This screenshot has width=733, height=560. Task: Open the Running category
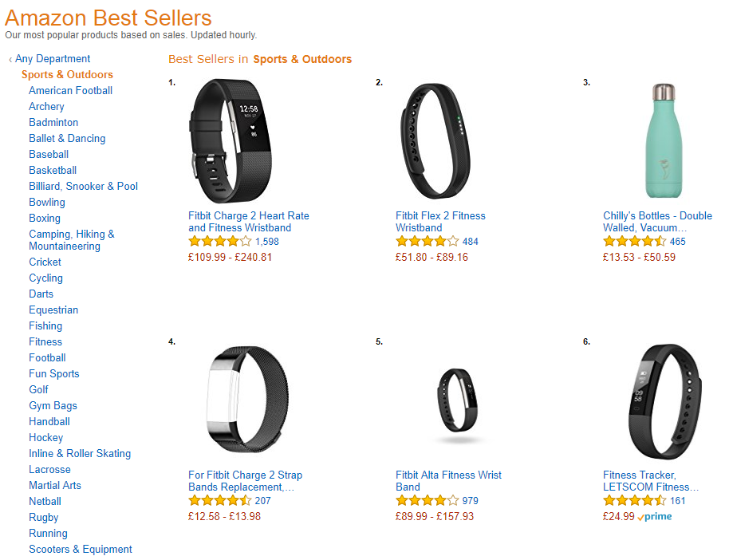click(48, 533)
